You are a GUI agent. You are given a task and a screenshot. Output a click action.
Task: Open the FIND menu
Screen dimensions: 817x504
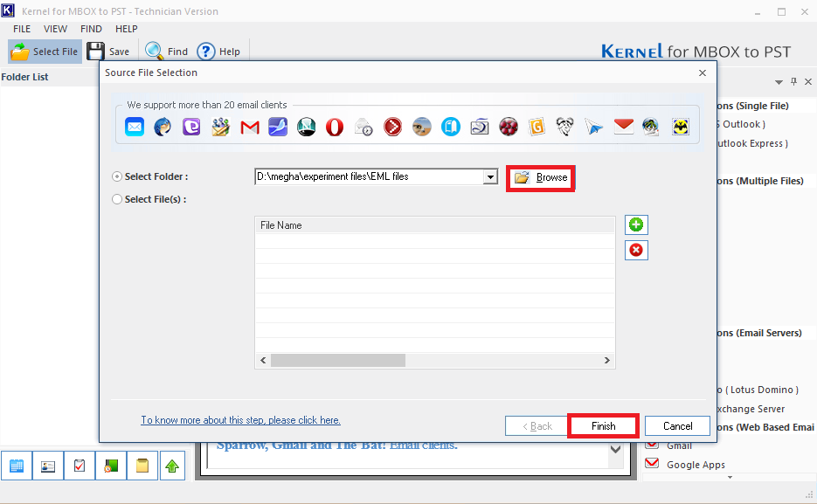(x=91, y=29)
